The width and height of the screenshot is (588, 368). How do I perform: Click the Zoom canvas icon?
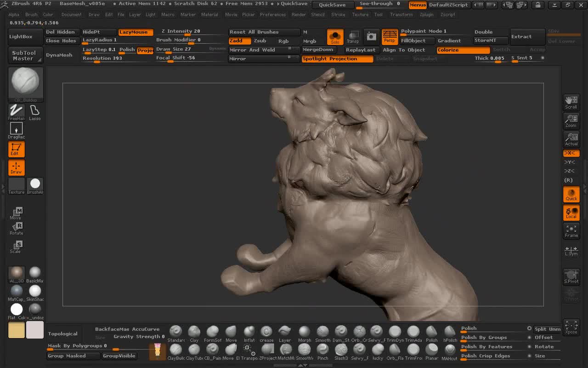pyautogui.click(x=571, y=121)
